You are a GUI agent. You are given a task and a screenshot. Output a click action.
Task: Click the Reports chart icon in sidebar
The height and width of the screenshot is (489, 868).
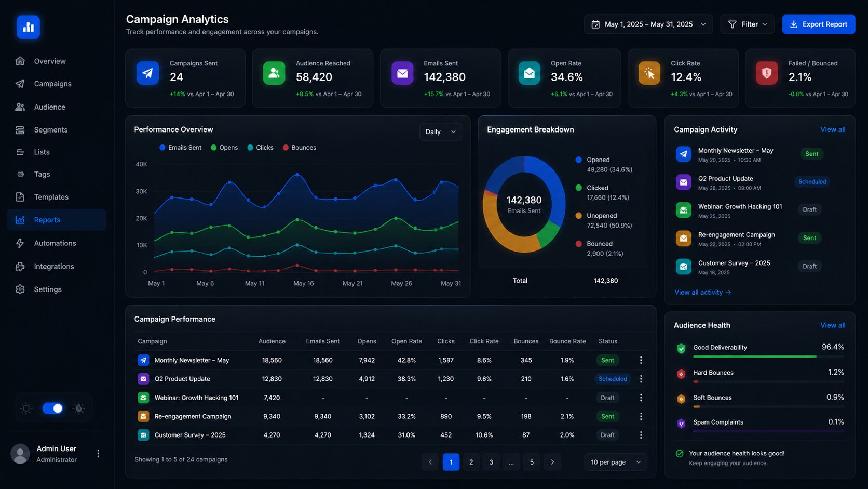[x=20, y=220]
